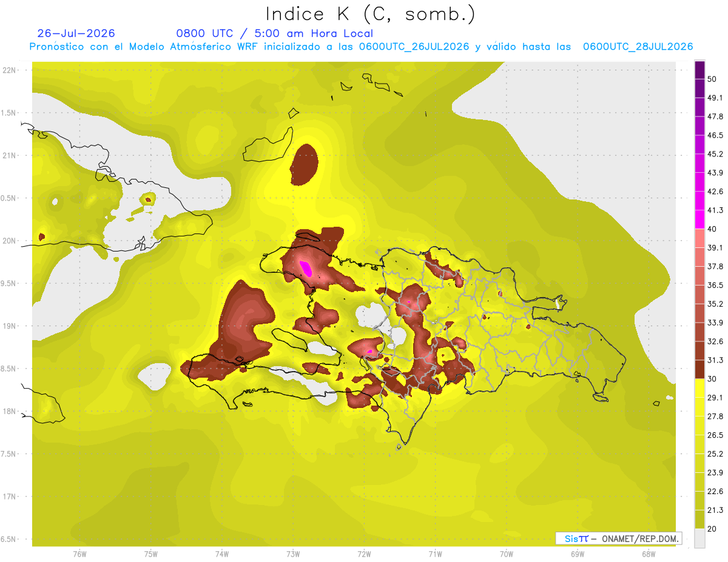This screenshot has height=562, width=728.
Task: Click the legend value '32.6'
Action: pyautogui.click(x=715, y=341)
